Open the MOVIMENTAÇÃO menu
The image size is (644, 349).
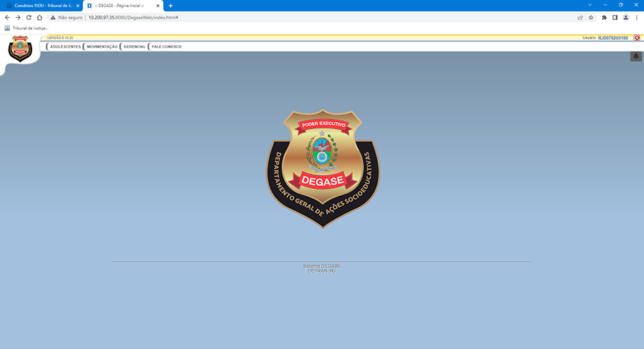(102, 46)
